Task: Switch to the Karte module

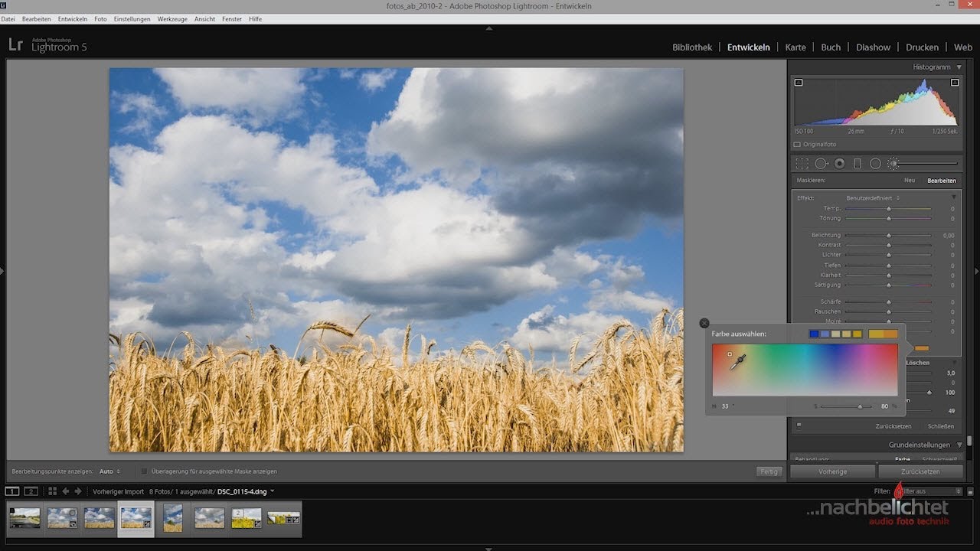Action: [x=795, y=47]
